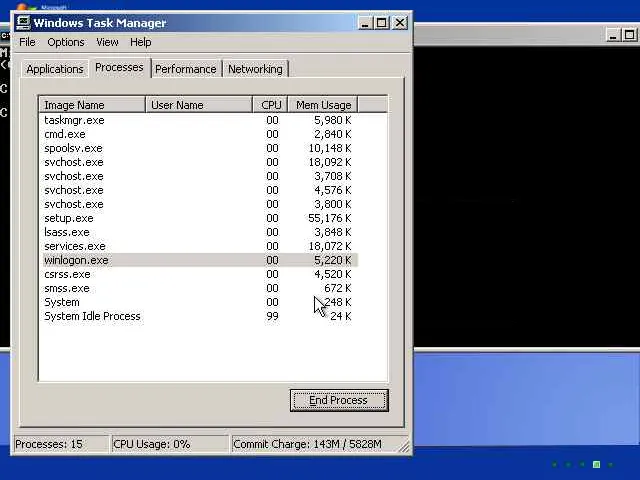Select svchost.exe using 4,576 K
Viewport: 640px width, 480px height.
(200, 190)
